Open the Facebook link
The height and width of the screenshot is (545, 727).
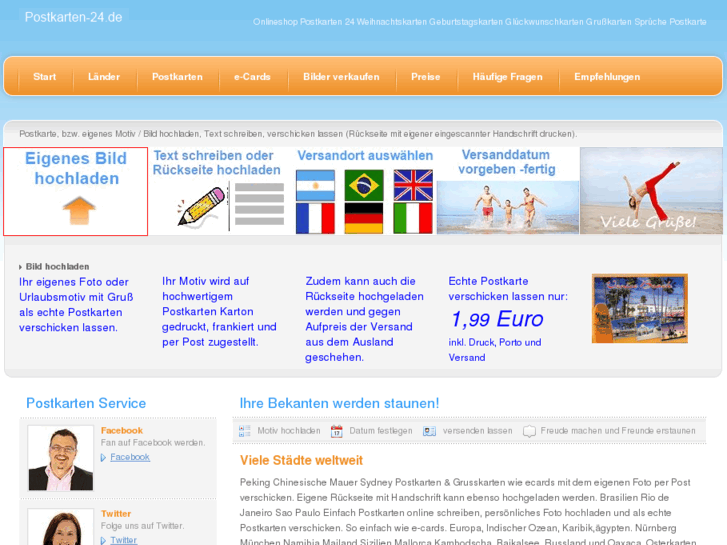[x=130, y=457]
